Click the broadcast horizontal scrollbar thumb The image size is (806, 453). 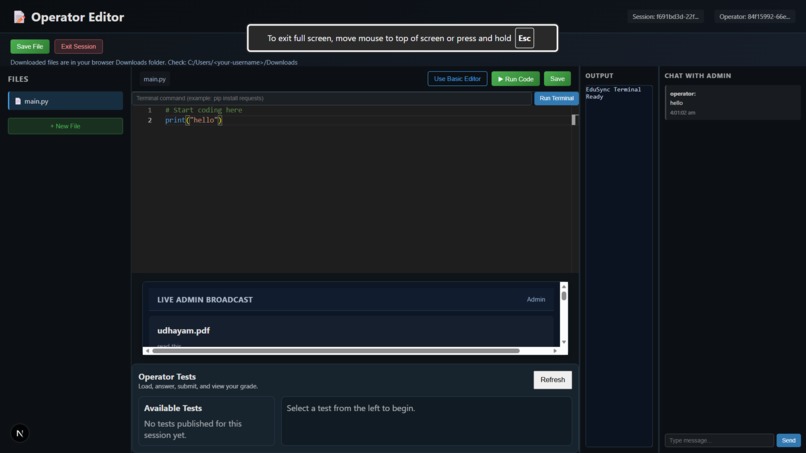tap(336, 351)
